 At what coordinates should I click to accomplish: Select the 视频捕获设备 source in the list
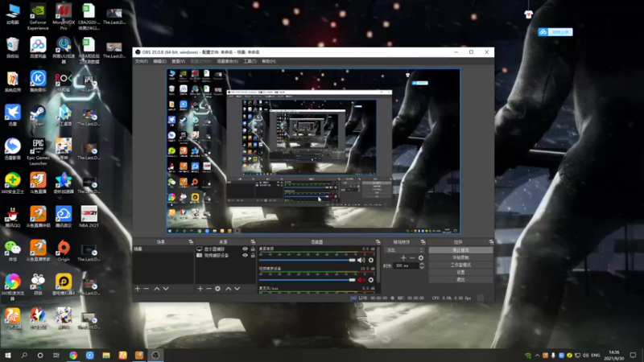(x=217, y=256)
